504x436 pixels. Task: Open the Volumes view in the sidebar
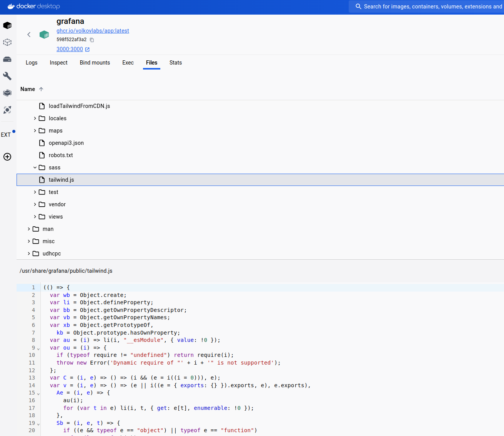coord(7,59)
